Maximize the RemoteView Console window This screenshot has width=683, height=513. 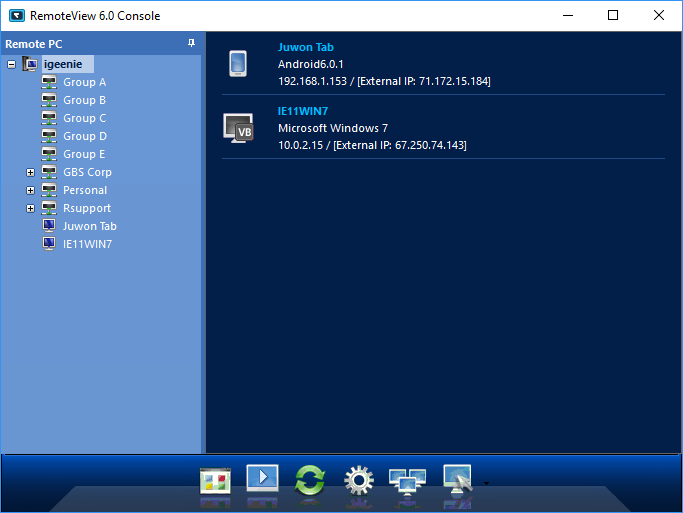[x=613, y=15]
